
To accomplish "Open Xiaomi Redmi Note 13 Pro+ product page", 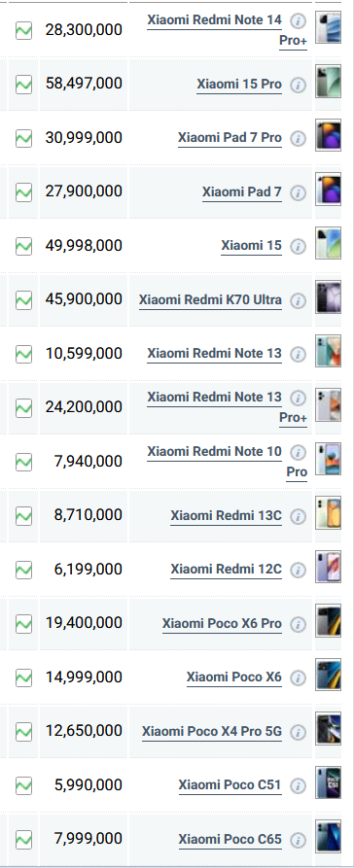I will point(228,407).
